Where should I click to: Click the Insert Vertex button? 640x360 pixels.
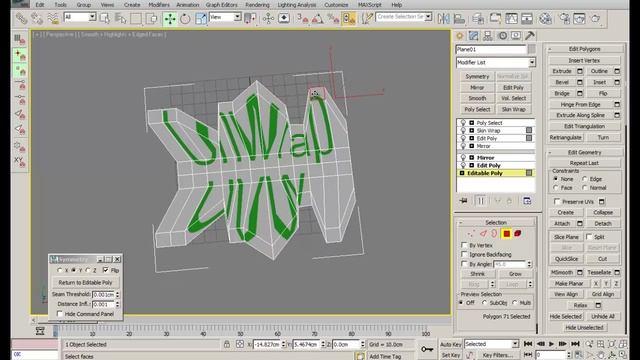[584, 60]
